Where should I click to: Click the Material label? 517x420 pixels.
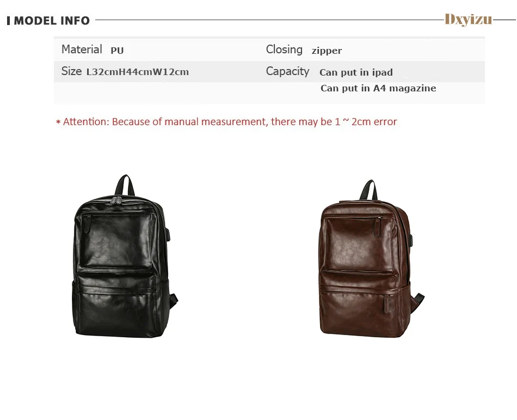[x=82, y=50]
